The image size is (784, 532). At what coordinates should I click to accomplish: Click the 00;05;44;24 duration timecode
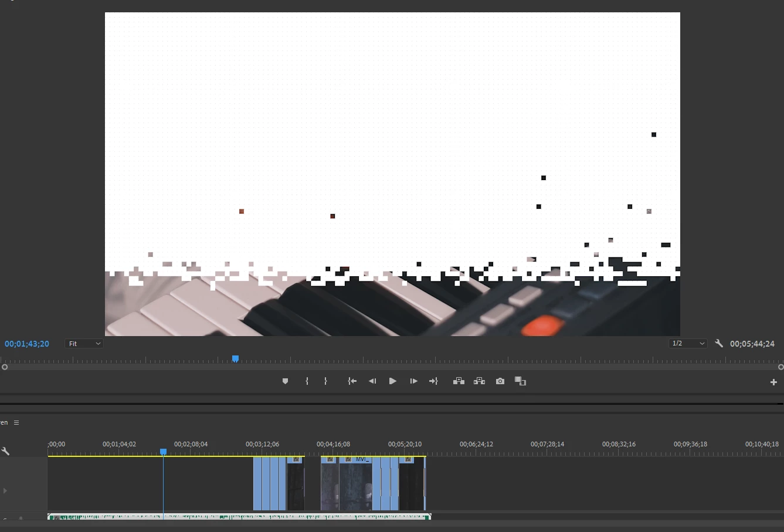click(752, 344)
